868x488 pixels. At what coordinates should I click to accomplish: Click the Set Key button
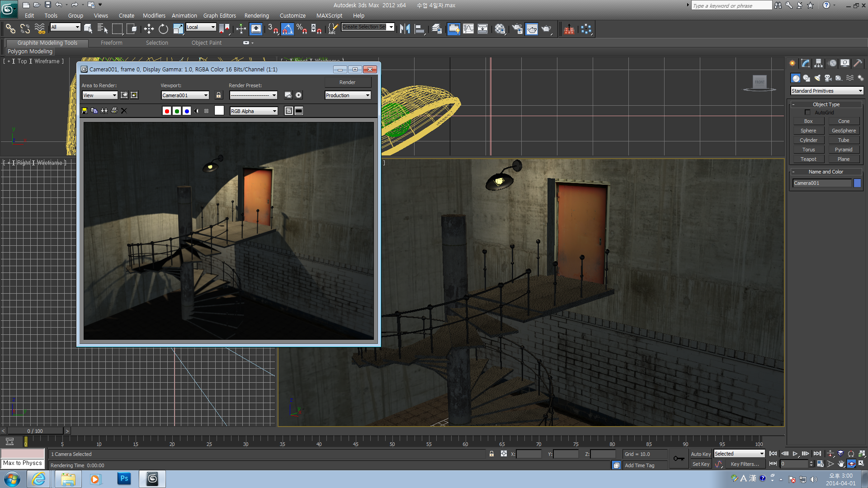tap(701, 464)
